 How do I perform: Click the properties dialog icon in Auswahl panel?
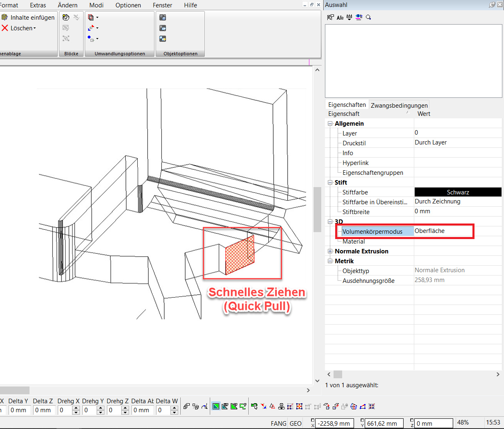(331, 17)
